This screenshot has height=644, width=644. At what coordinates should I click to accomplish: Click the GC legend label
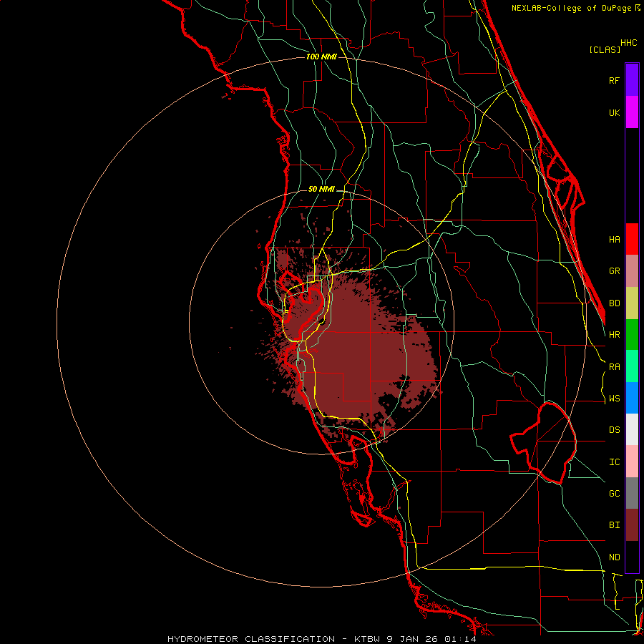pos(614,494)
